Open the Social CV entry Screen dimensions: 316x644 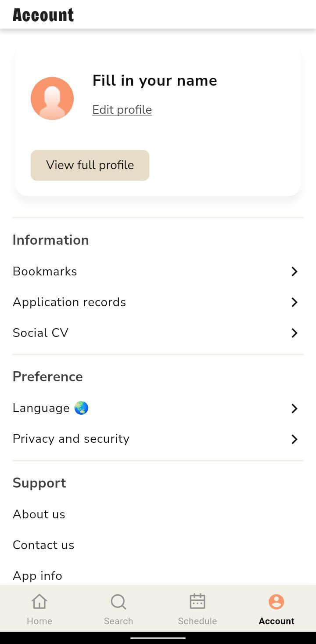coord(41,333)
